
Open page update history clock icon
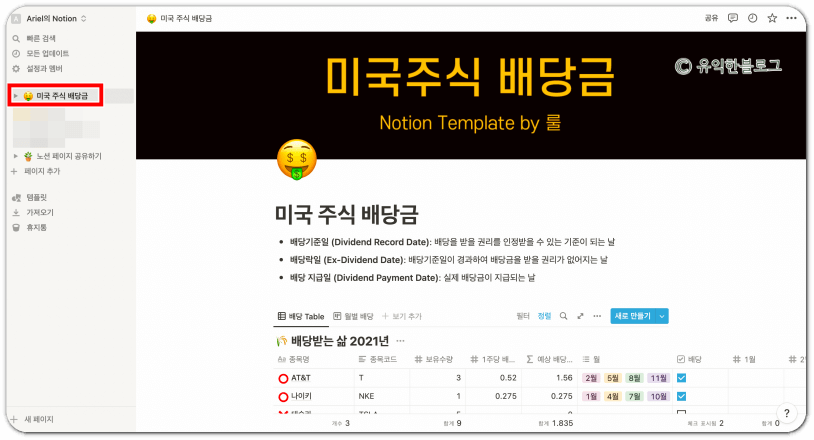tap(752, 18)
